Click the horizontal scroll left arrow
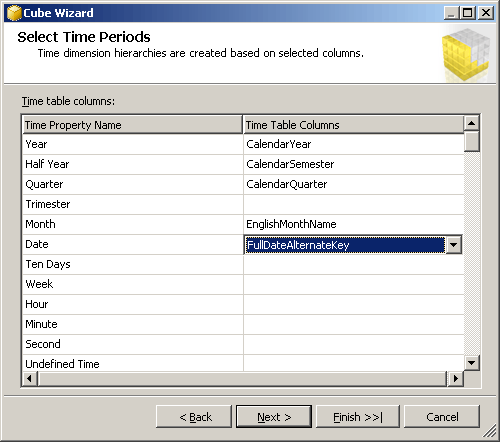 coord(30,379)
